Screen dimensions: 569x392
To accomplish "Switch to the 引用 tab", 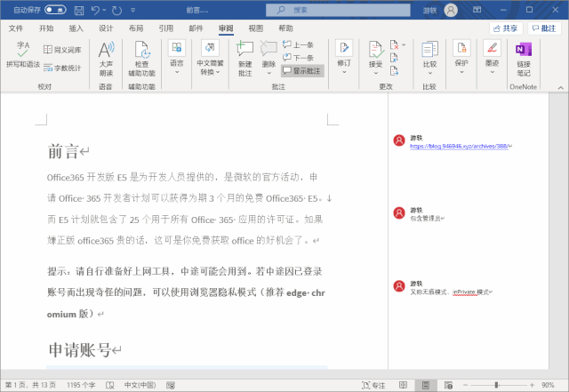I will pos(166,28).
